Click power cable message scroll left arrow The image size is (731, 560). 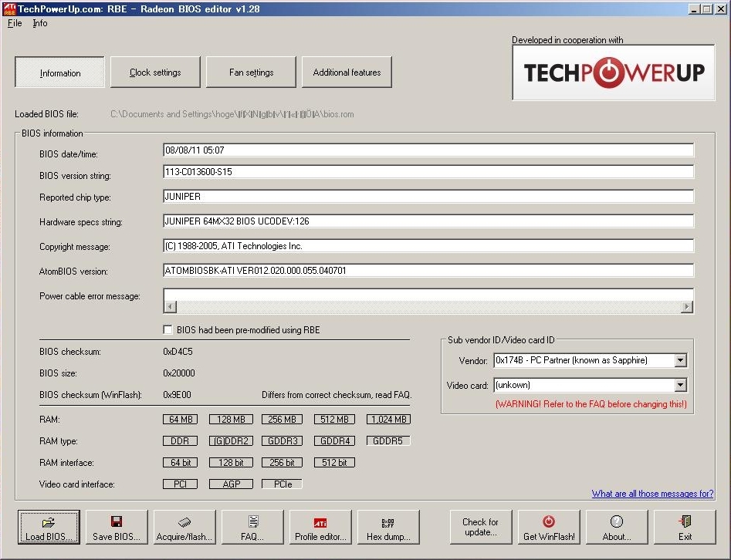coord(171,306)
